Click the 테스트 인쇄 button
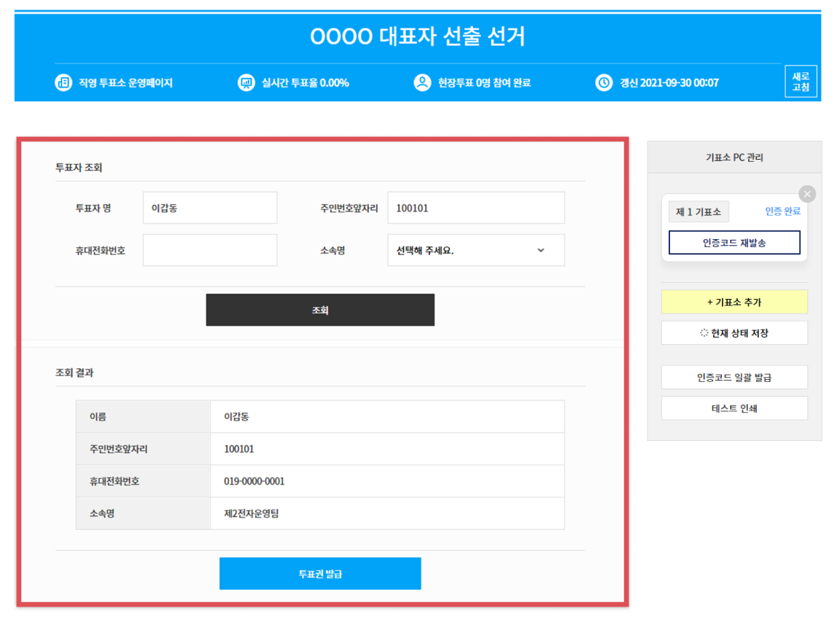 tap(734, 408)
